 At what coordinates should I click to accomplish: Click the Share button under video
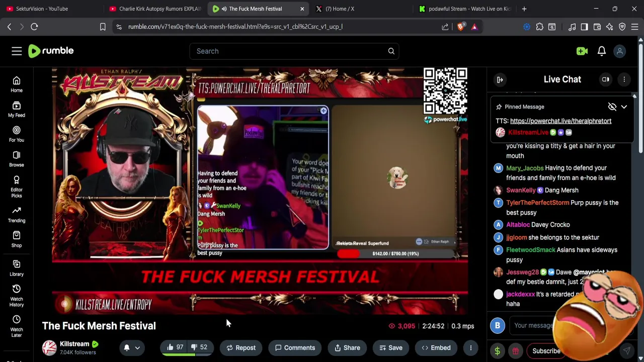[x=347, y=347]
